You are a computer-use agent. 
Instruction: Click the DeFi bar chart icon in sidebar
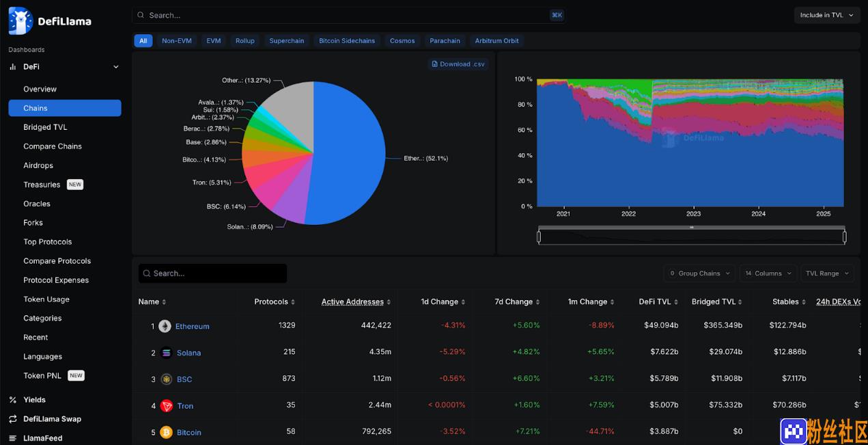pyautogui.click(x=12, y=67)
